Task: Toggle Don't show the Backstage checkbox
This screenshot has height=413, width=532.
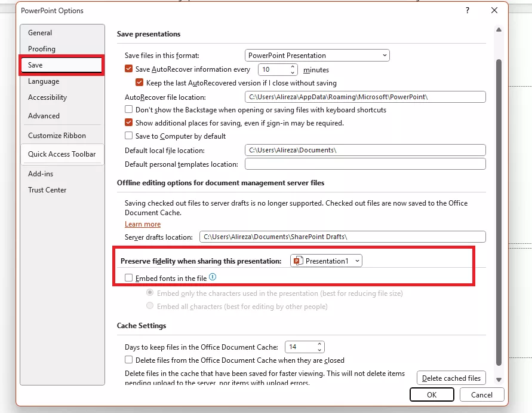Action: point(128,109)
